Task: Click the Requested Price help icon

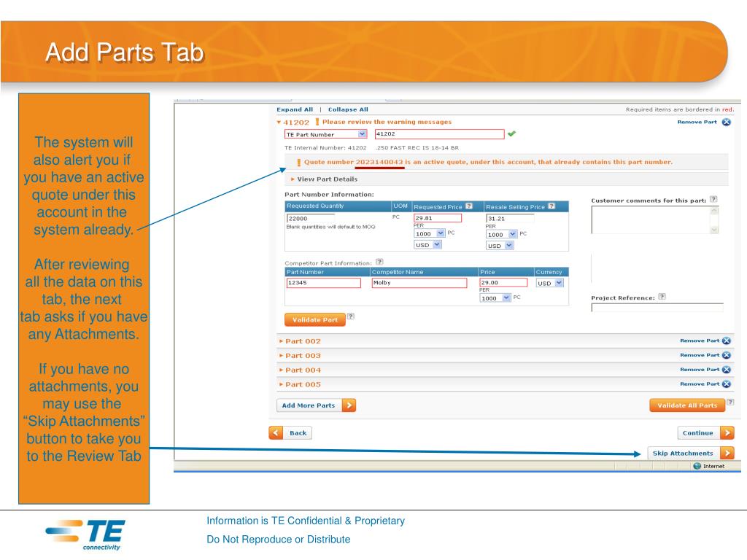Action: [x=469, y=206]
